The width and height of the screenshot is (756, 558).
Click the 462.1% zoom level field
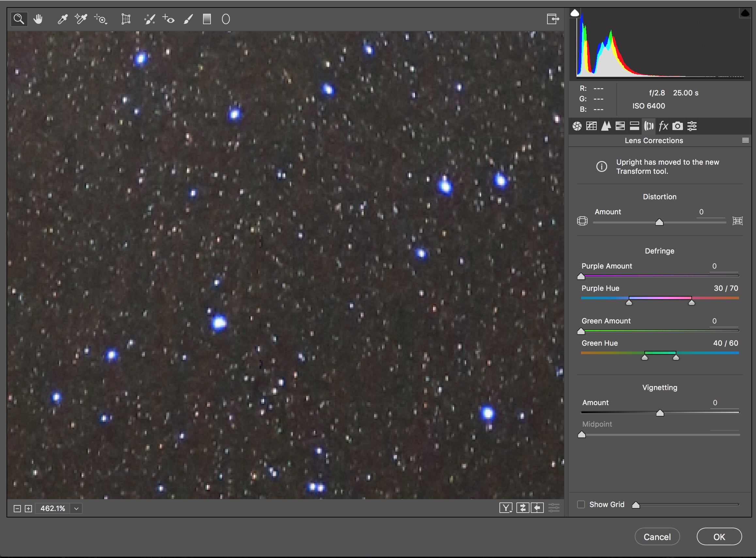(53, 509)
